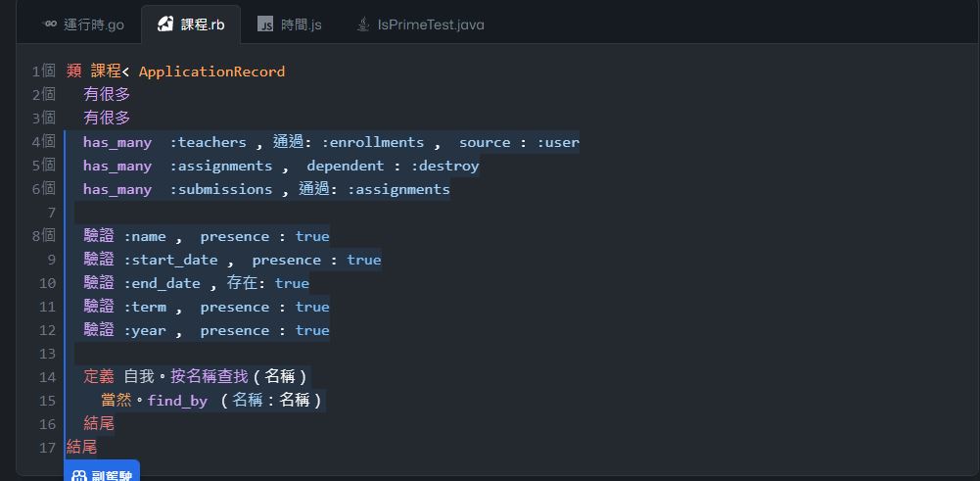Select the IsPrimeTest.java tab

[x=420, y=24]
